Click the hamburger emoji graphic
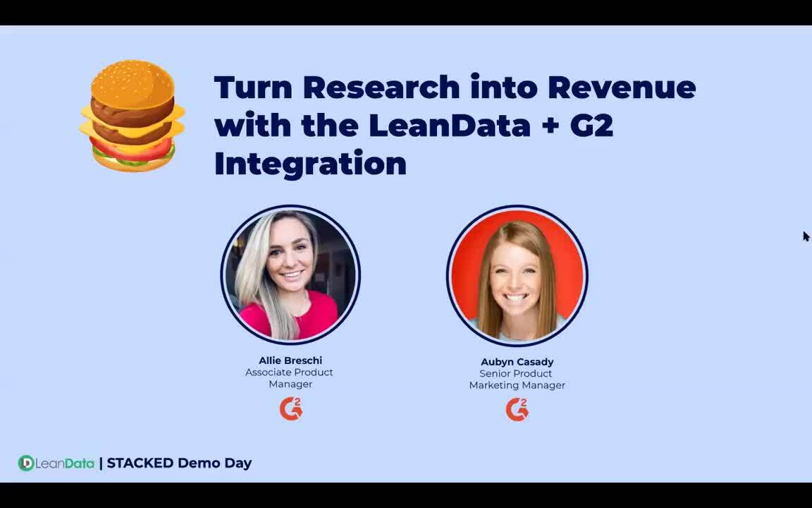This screenshot has width=812, height=508. tap(133, 115)
